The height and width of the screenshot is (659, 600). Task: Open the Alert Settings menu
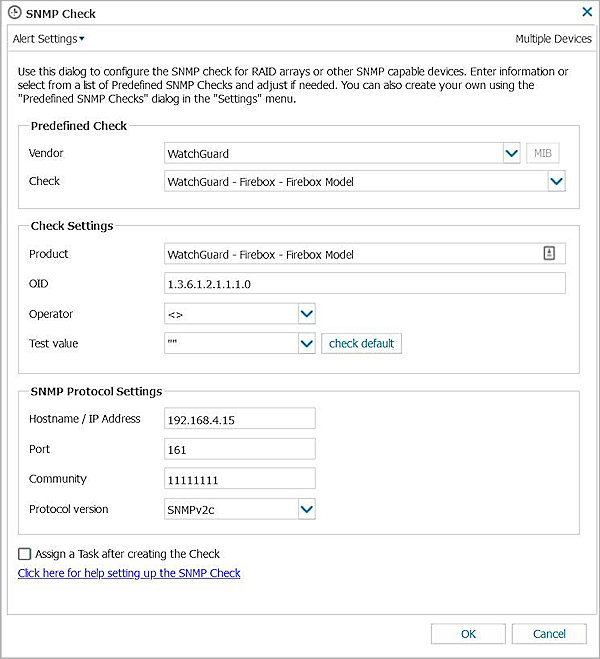click(x=48, y=39)
